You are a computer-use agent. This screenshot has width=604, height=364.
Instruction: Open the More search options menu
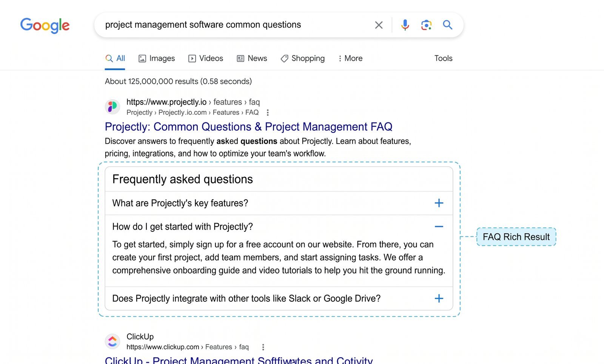click(x=350, y=59)
